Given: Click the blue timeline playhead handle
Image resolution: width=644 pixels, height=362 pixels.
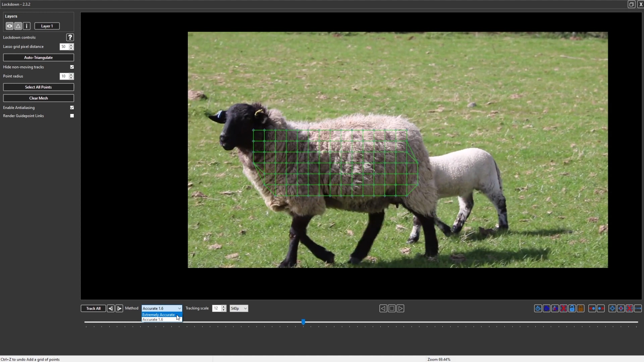Looking at the screenshot, I should click(303, 322).
